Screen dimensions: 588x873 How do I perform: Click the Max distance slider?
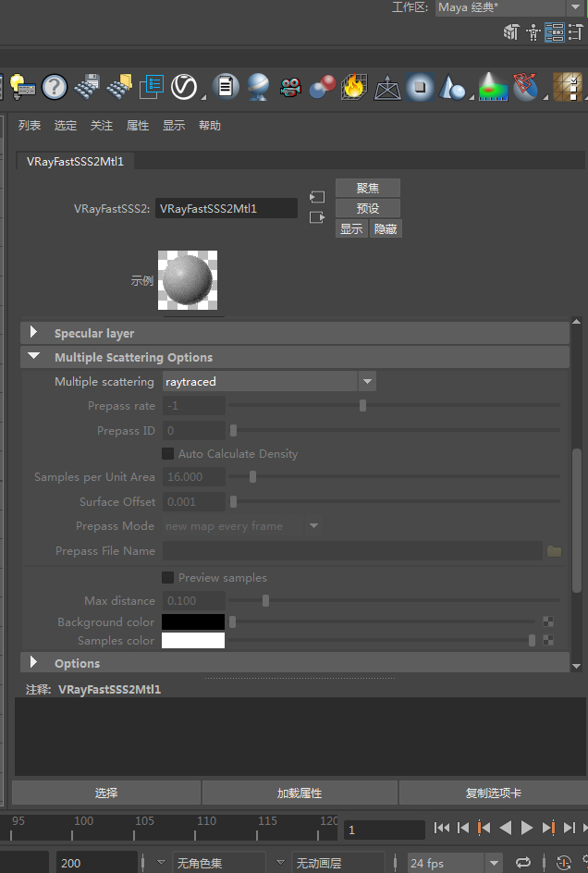point(394,600)
